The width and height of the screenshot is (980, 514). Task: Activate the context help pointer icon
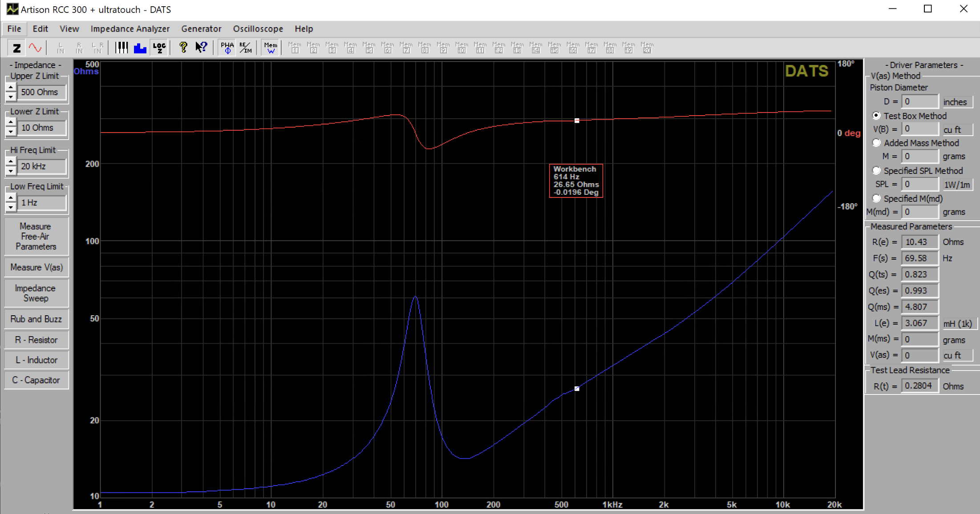(x=202, y=48)
